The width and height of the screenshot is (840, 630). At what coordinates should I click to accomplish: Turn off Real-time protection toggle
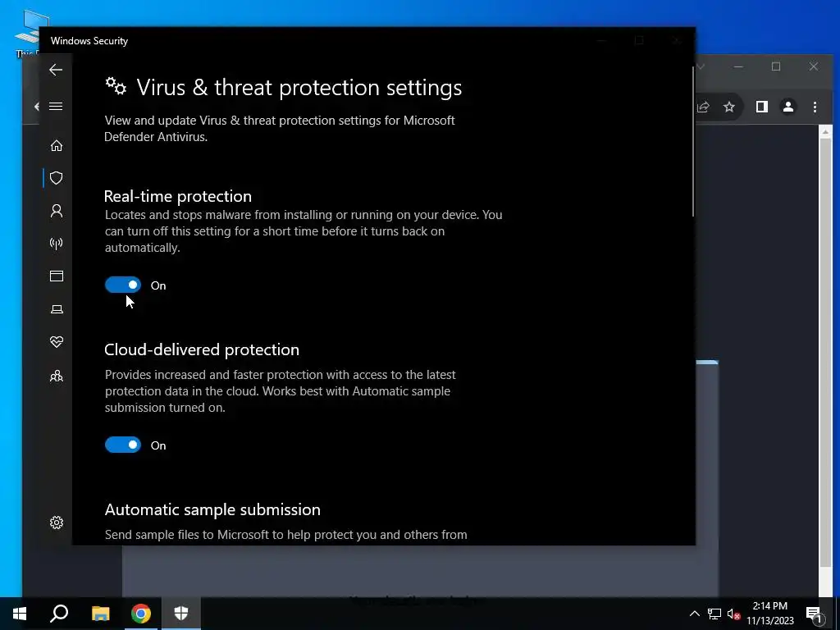click(123, 285)
